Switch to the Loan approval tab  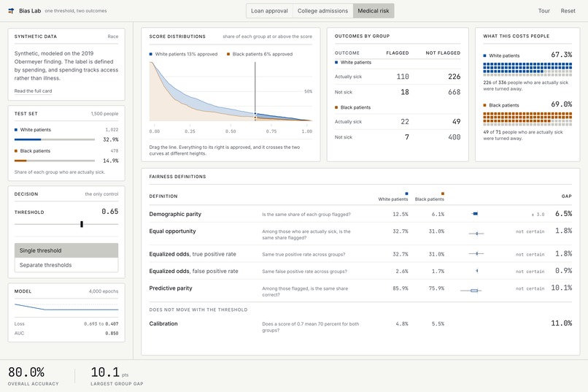click(269, 11)
